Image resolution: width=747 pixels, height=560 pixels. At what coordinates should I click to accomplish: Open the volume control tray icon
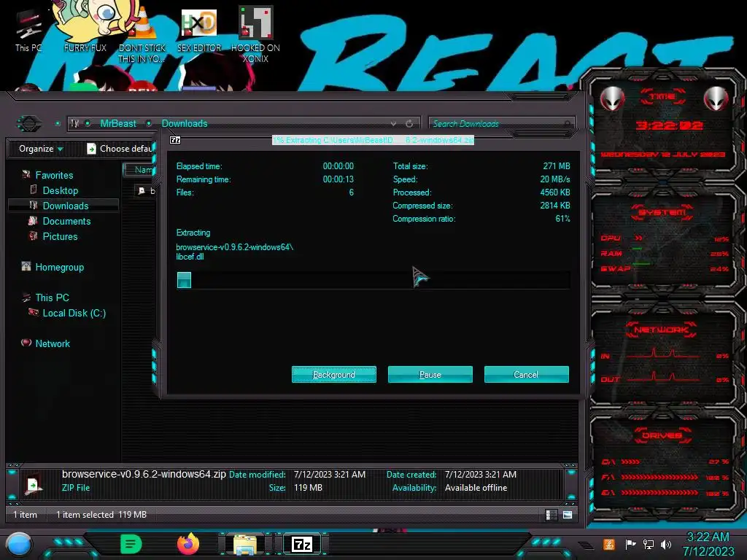pos(666,544)
